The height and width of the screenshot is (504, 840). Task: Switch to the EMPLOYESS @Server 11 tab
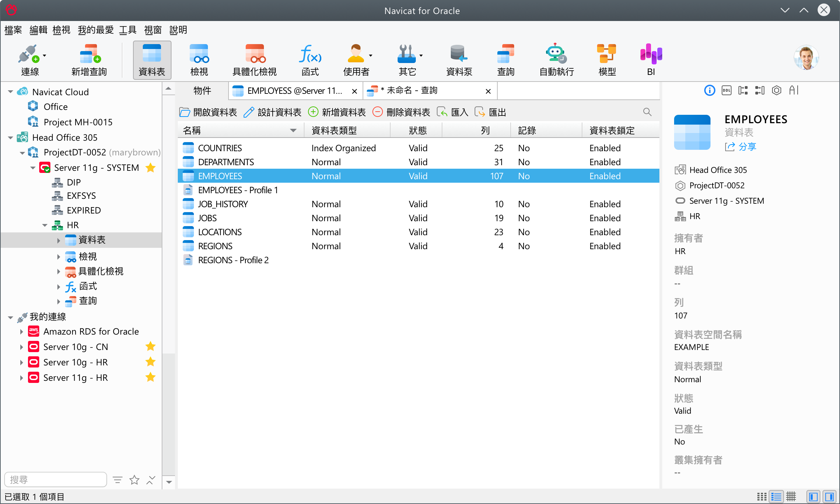296,91
